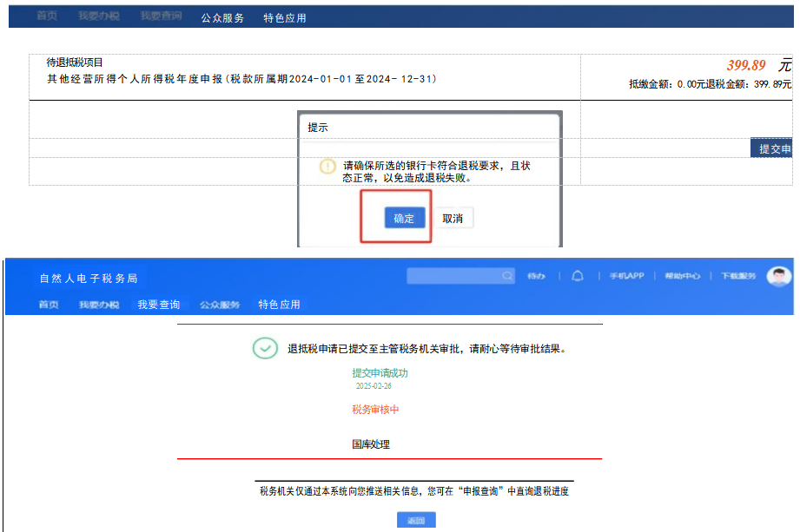Screen dimensions: 800x532
Task: Confirm the dialog with 确定 button
Action: pos(404,219)
